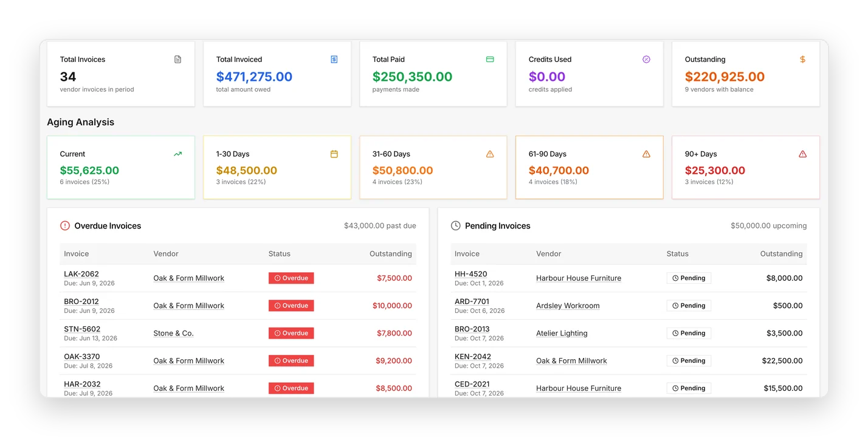Click the Pending badge for KEN-2042

tap(689, 361)
